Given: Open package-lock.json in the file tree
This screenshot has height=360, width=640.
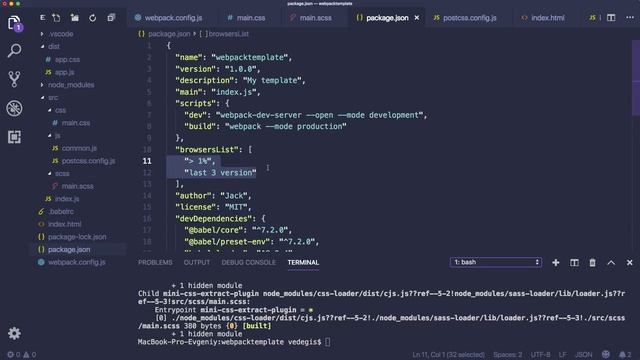Looking at the screenshot, I should click(77, 237).
